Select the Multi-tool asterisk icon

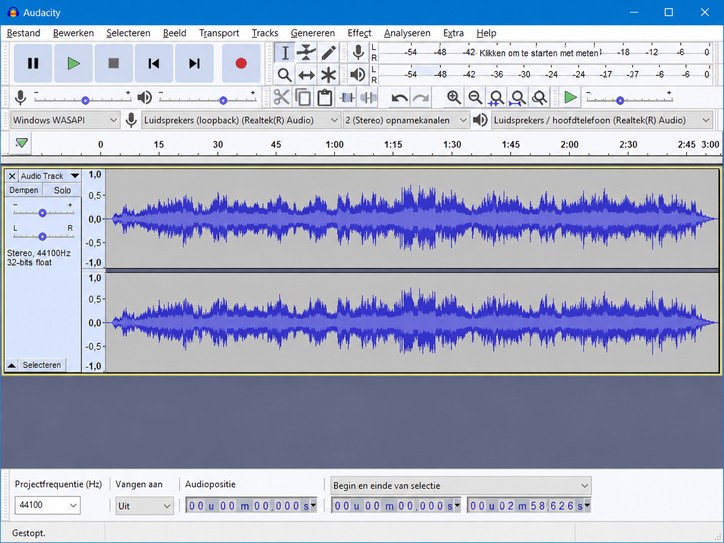click(328, 75)
